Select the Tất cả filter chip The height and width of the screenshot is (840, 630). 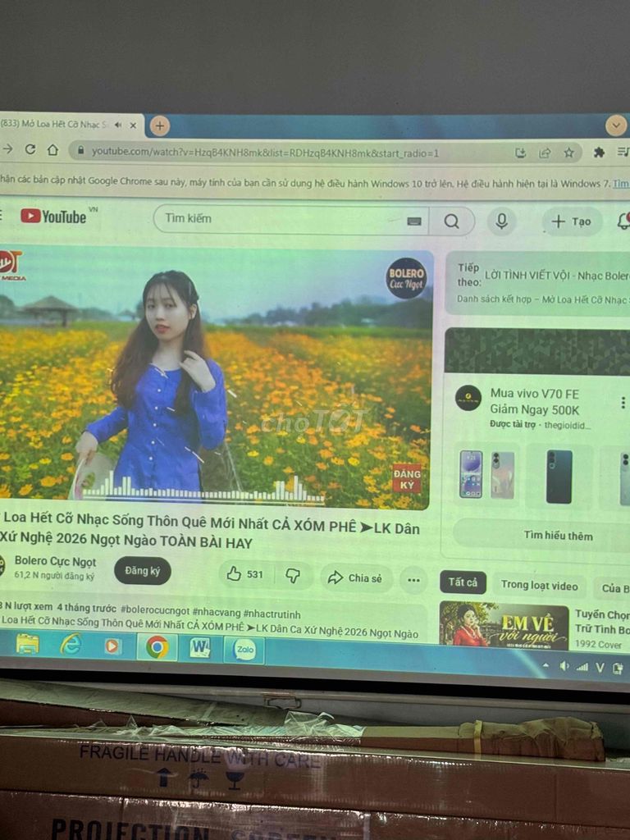click(x=463, y=582)
